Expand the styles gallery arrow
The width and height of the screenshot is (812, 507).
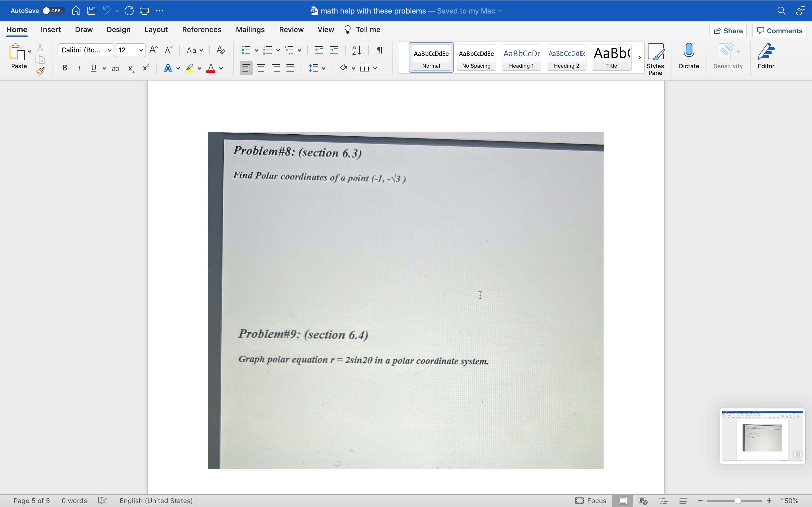tap(639, 57)
